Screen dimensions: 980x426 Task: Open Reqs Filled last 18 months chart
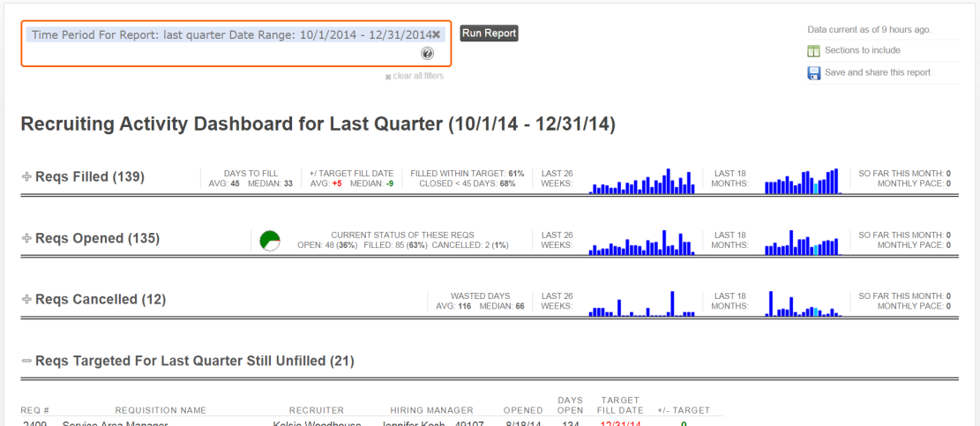coord(804,181)
